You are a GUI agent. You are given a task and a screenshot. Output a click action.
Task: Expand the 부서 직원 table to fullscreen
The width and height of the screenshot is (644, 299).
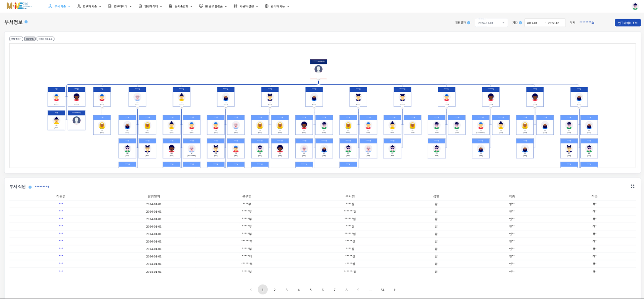632,186
